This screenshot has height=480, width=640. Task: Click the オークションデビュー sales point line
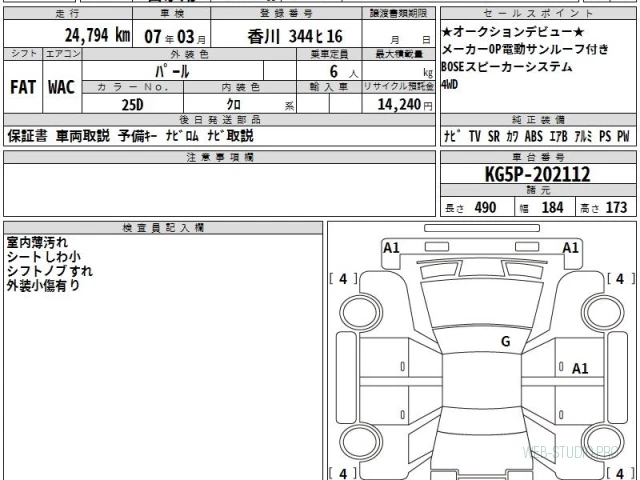(x=513, y=31)
